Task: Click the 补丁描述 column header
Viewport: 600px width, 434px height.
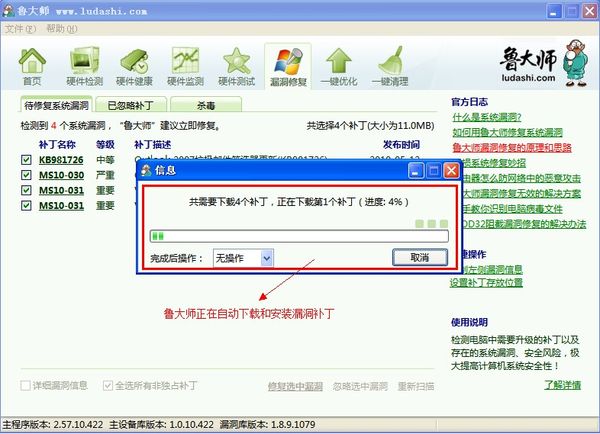Action: pos(153,144)
